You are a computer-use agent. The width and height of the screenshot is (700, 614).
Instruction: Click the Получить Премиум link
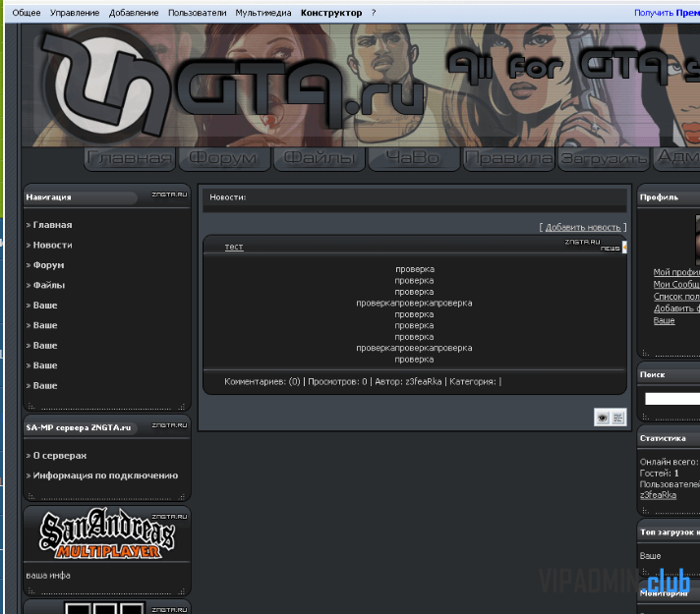pyautogui.click(x=667, y=13)
